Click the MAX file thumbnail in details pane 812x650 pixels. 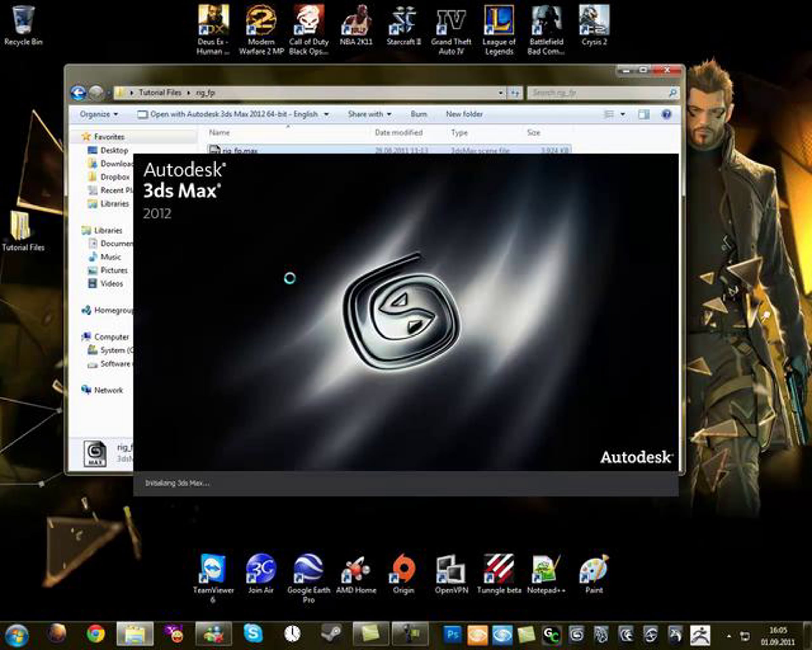(94, 454)
